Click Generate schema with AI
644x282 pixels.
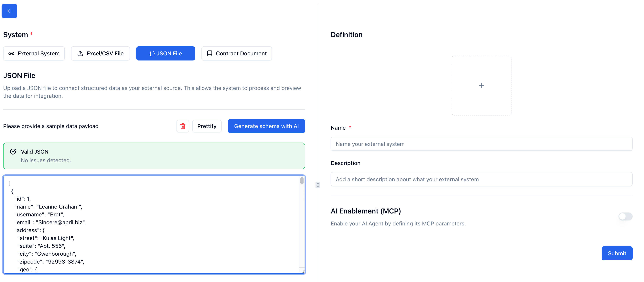(x=266, y=126)
